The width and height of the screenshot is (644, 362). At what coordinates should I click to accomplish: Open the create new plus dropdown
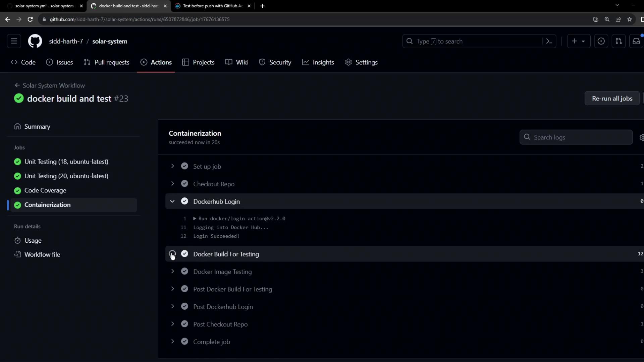(578, 41)
